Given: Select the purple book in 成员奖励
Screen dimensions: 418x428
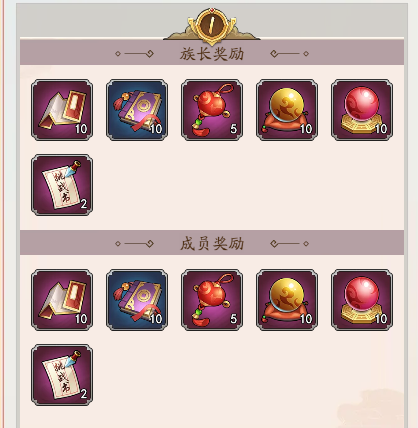Looking at the screenshot, I should click(137, 300).
